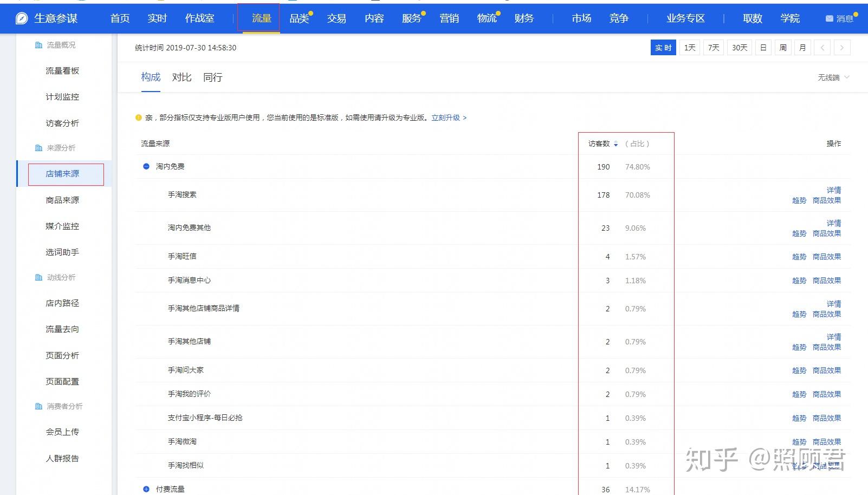View 趋势 for the 手淘搜索 row

[x=799, y=200]
